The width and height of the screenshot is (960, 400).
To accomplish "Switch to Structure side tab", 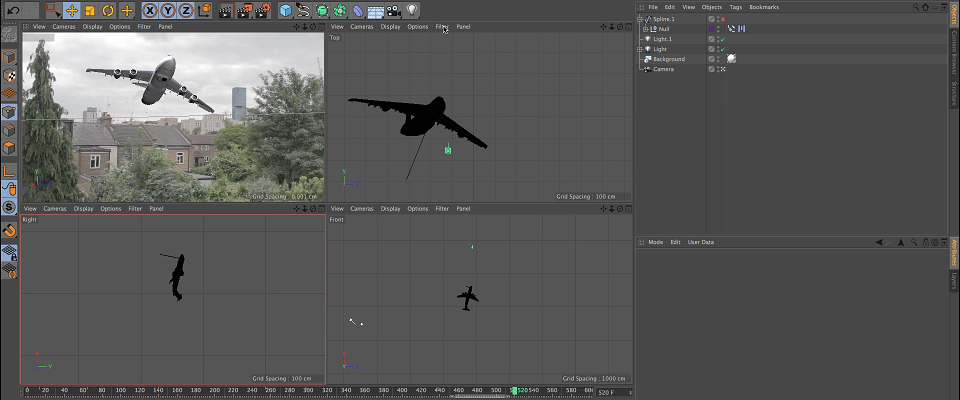I will 953,94.
